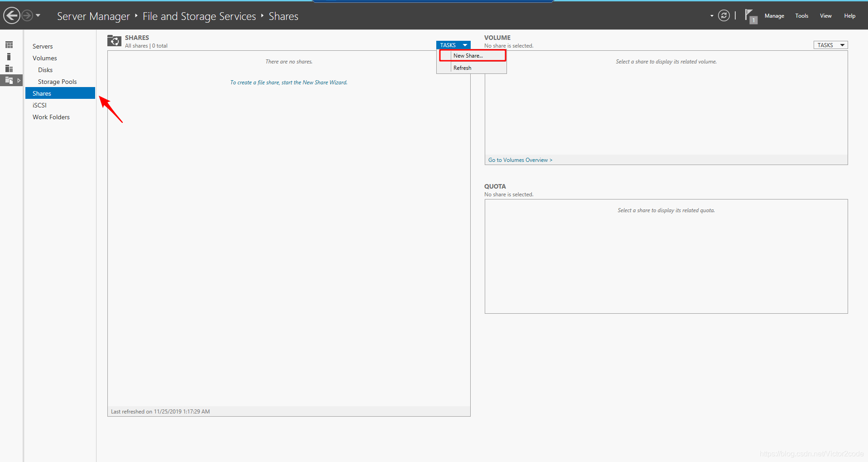Click 'Select a share to display its related quota' text
Viewport: 868px width, 462px height.
pyautogui.click(x=666, y=210)
